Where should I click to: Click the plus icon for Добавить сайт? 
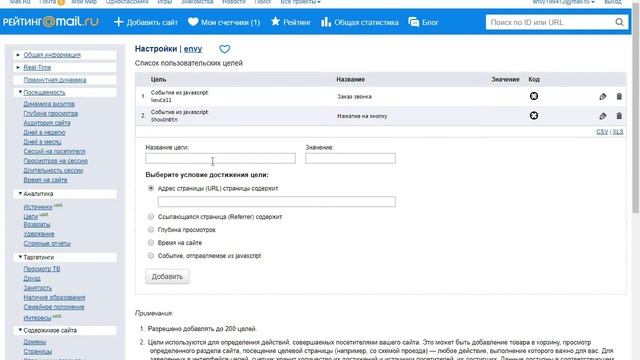(118, 22)
